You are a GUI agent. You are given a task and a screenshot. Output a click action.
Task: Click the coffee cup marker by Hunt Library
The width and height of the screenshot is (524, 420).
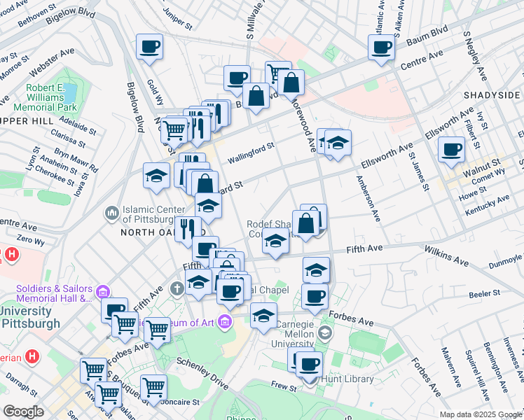[x=309, y=365]
